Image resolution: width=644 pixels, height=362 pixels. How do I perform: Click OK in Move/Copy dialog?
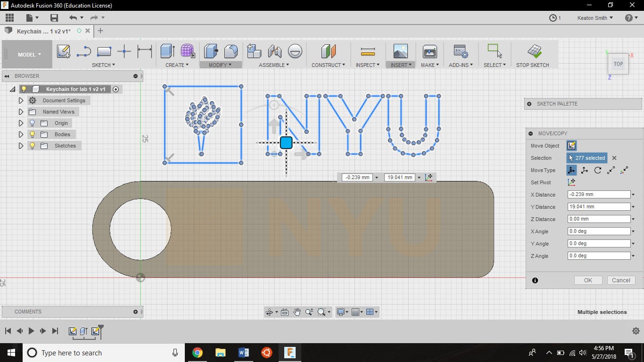(x=588, y=280)
